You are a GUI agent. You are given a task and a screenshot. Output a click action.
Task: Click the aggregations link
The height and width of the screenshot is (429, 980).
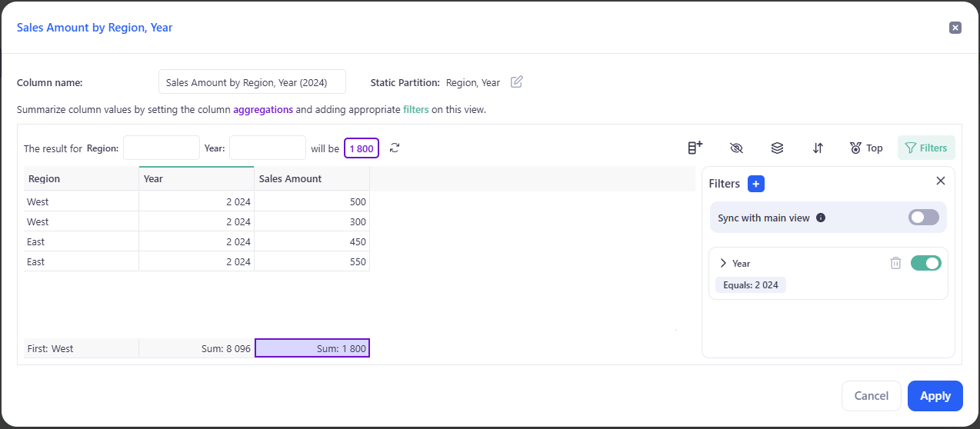263,109
